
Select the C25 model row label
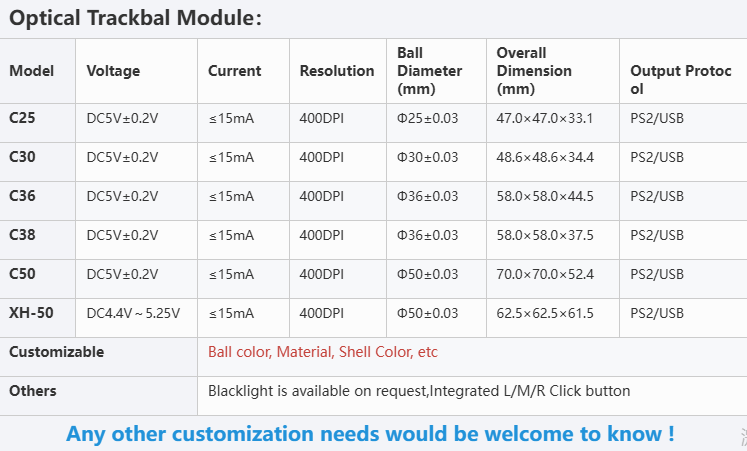(x=22, y=118)
